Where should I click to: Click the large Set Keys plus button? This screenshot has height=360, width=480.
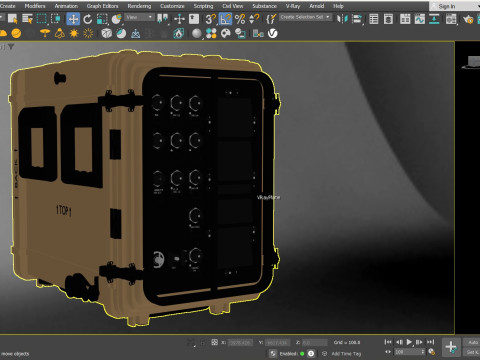click(451, 347)
